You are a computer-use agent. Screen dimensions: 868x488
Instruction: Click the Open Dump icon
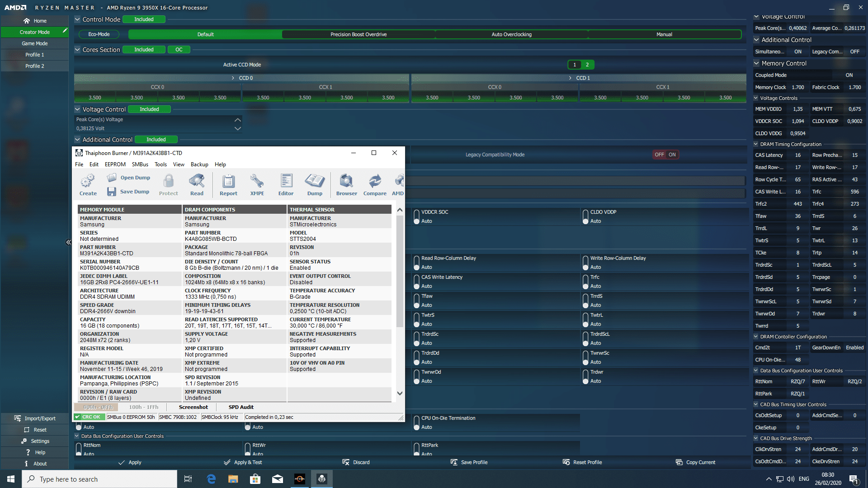coord(112,178)
